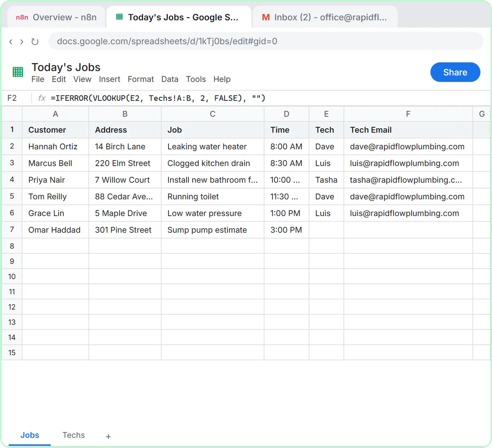Click the empty Tech cell for Omar Haddad
Image resolution: width=492 pixels, height=448 pixels.
[326, 230]
